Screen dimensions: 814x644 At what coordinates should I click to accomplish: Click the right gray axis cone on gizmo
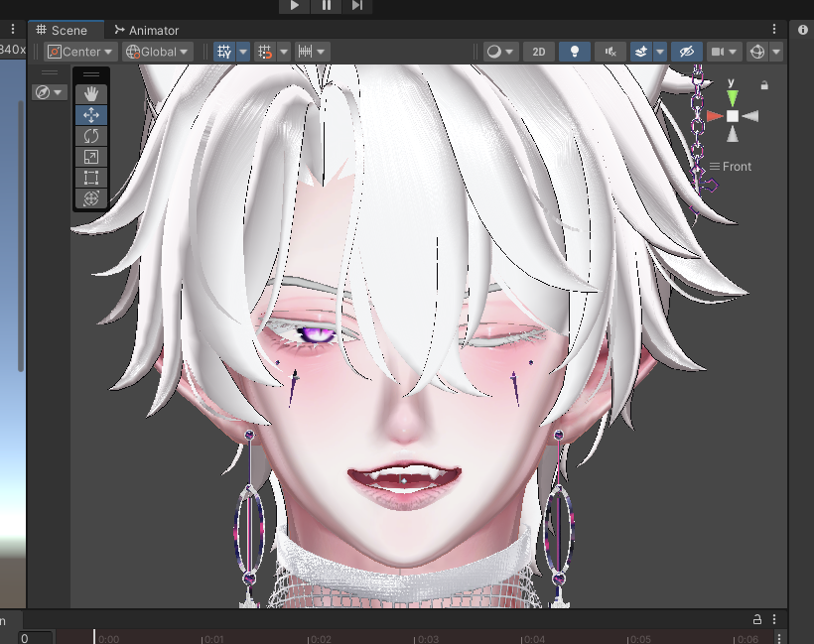coord(750,116)
